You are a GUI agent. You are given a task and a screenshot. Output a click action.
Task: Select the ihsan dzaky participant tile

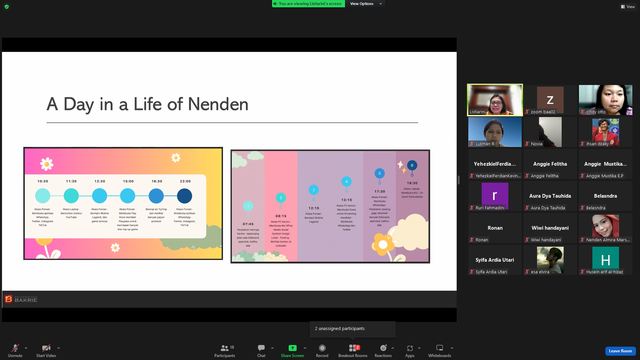605,132
